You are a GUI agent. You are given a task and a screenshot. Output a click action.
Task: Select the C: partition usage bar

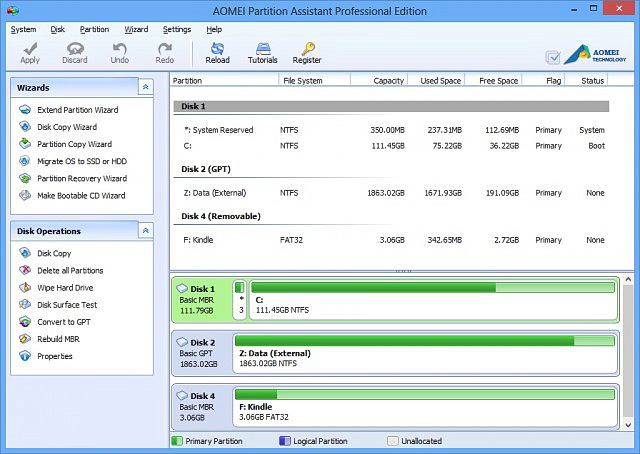pos(433,288)
